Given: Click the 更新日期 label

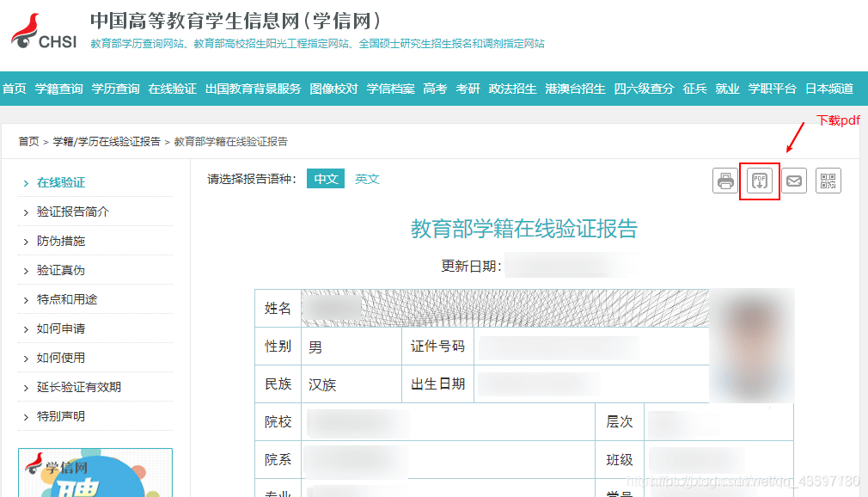Looking at the screenshot, I should [x=471, y=266].
